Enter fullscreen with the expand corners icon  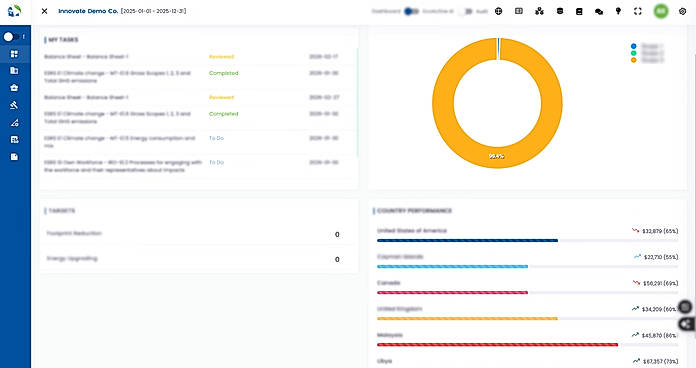tap(638, 11)
